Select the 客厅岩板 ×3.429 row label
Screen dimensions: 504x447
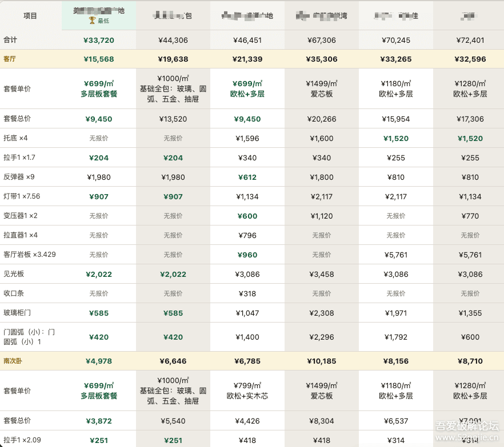(30, 255)
